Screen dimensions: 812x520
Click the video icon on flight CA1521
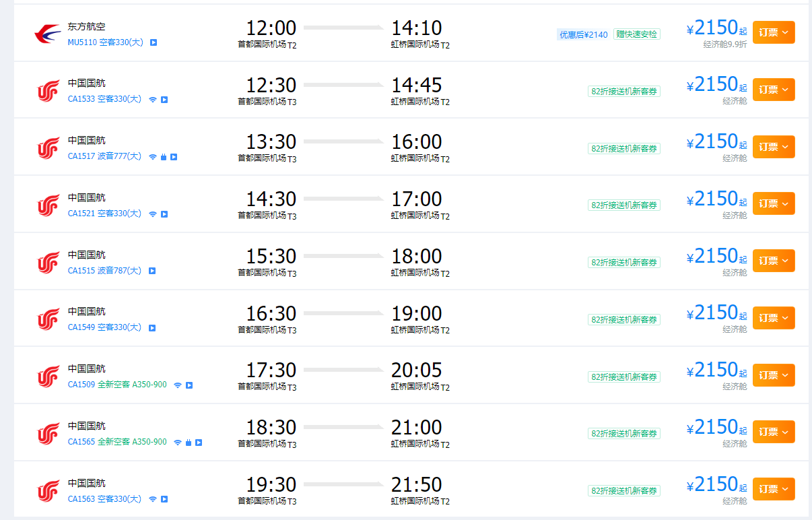click(164, 214)
